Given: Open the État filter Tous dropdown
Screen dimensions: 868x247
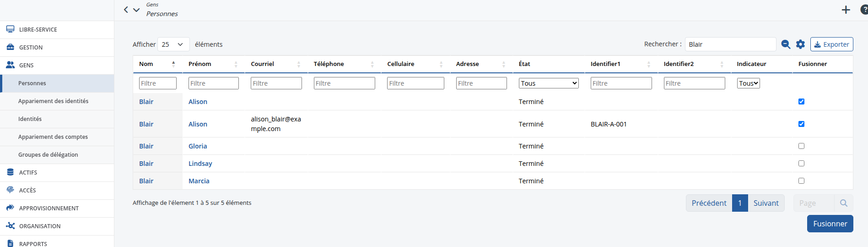Looking at the screenshot, I should (x=549, y=83).
